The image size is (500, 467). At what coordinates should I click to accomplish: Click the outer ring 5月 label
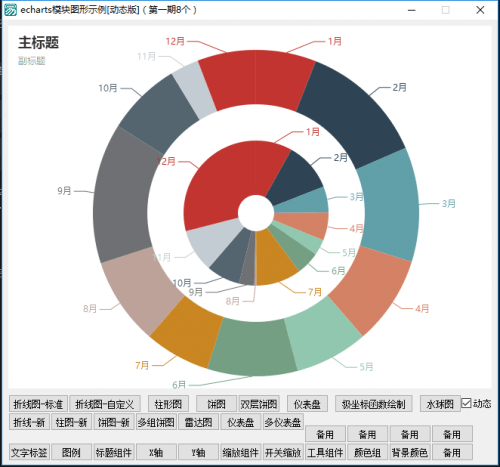click(x=366, y=367)
